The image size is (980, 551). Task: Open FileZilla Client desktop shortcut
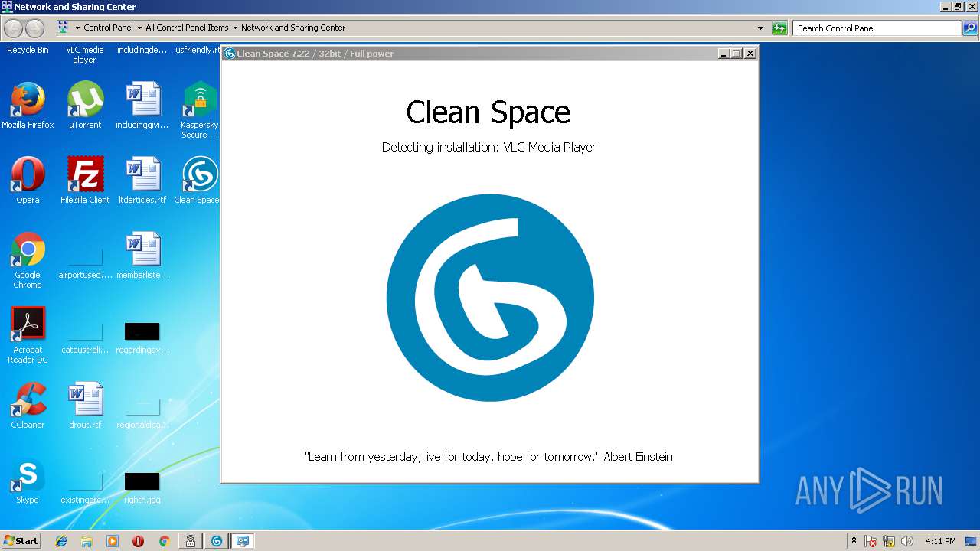coord(85,181)
